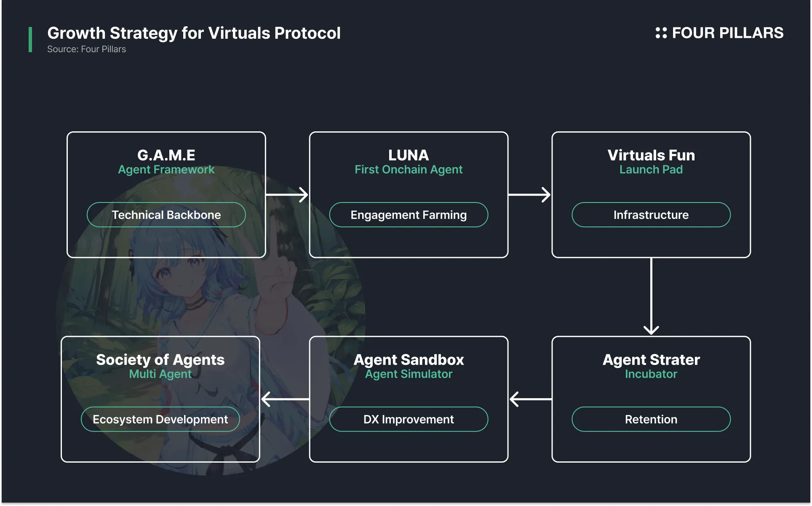Click arrow from Agent Strater to Sandbox
This screenshot has width=812, height=506.
(x=530, y=399)
